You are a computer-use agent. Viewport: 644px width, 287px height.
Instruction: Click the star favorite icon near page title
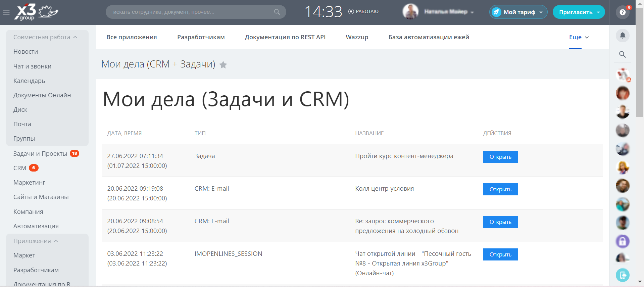(223, 65)
